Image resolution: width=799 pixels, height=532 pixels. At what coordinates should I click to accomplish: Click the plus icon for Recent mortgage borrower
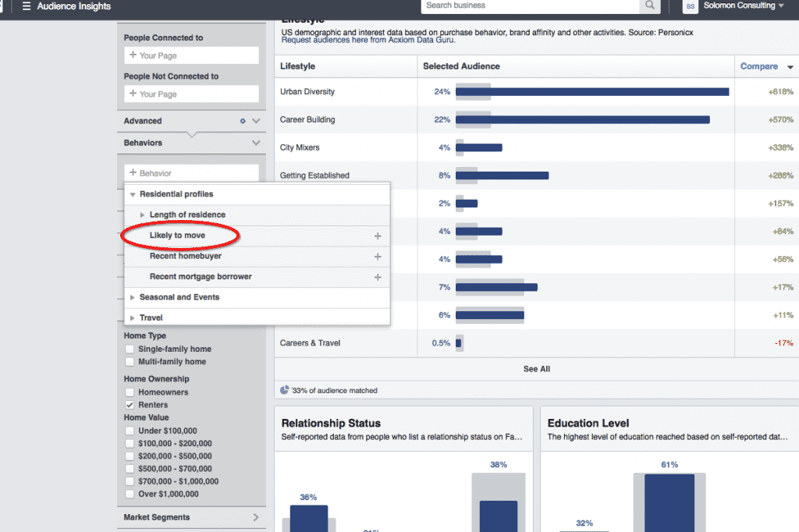point(378,277)
